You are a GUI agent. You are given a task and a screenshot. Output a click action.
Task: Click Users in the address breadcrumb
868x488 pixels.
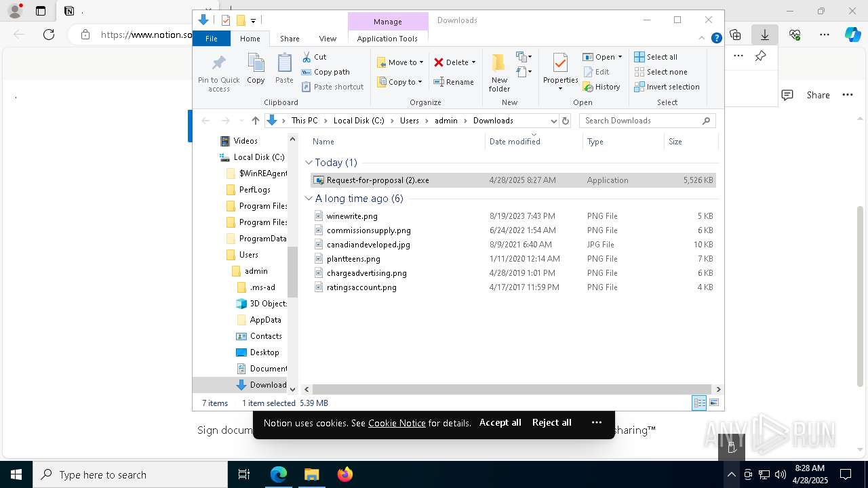[x=410, y=121]
